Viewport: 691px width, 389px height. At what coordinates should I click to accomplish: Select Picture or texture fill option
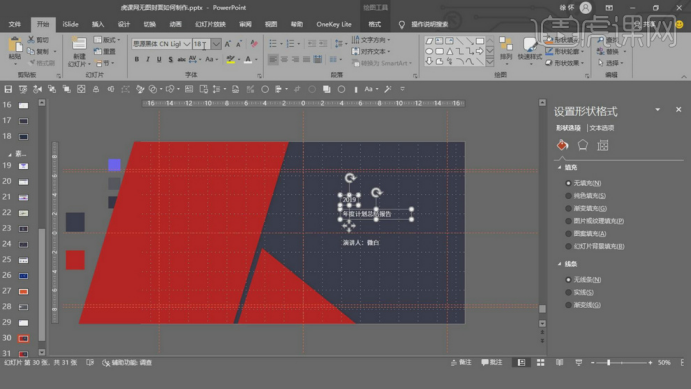click(568, 221)
